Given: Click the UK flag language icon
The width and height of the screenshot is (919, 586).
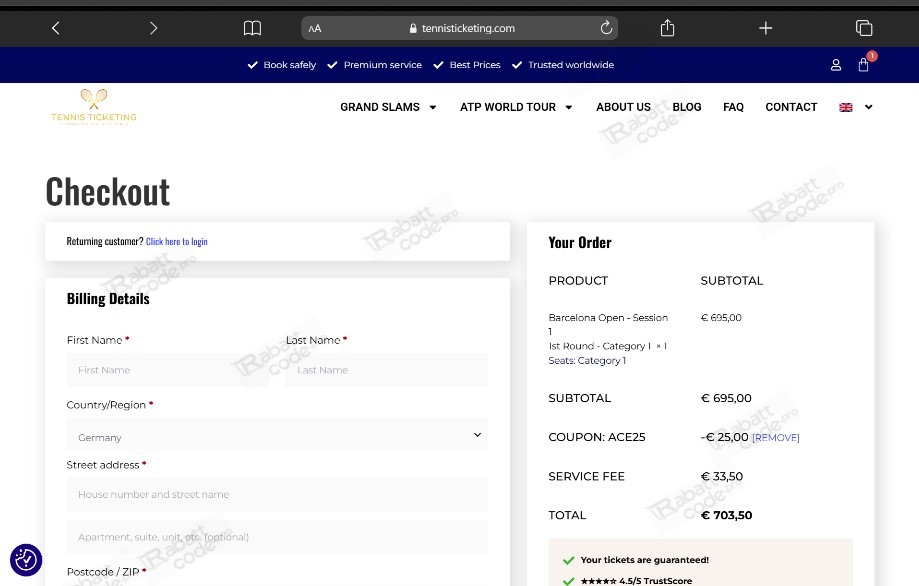Looking at the screenshot, I should click(846, 107).
